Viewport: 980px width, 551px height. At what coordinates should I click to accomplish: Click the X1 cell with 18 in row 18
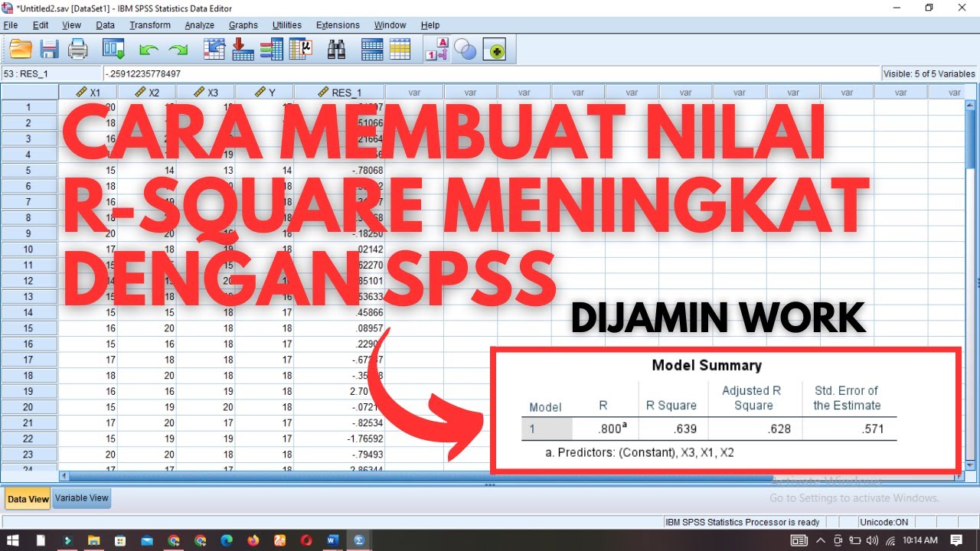[89, 376]
